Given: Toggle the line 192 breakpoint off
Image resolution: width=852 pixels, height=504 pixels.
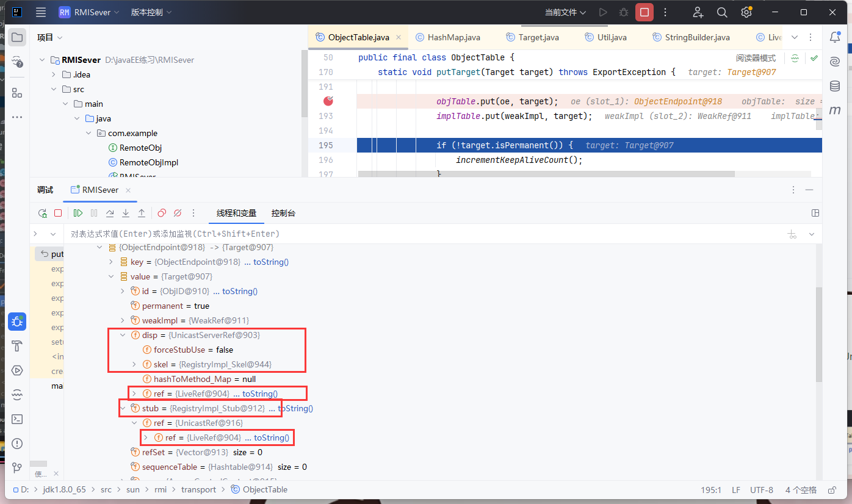Looking at the screenshot, I should [x=329, y=101].
